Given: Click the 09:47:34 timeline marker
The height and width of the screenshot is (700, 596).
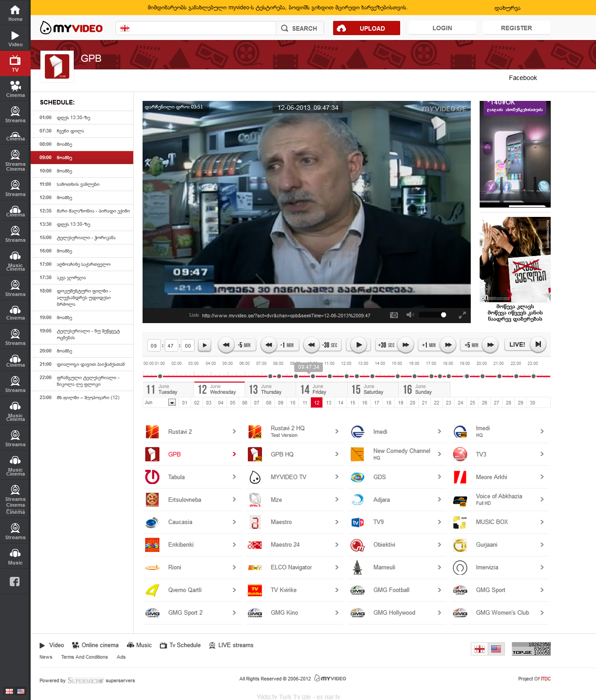Looking at the screenshot, I should point(308,367).
